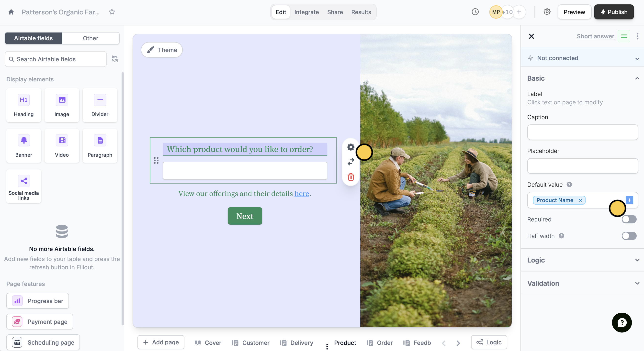Click into the Caption input field
Image resolution: width=644 pixels, height=351 pixels.
click(582, 132)
